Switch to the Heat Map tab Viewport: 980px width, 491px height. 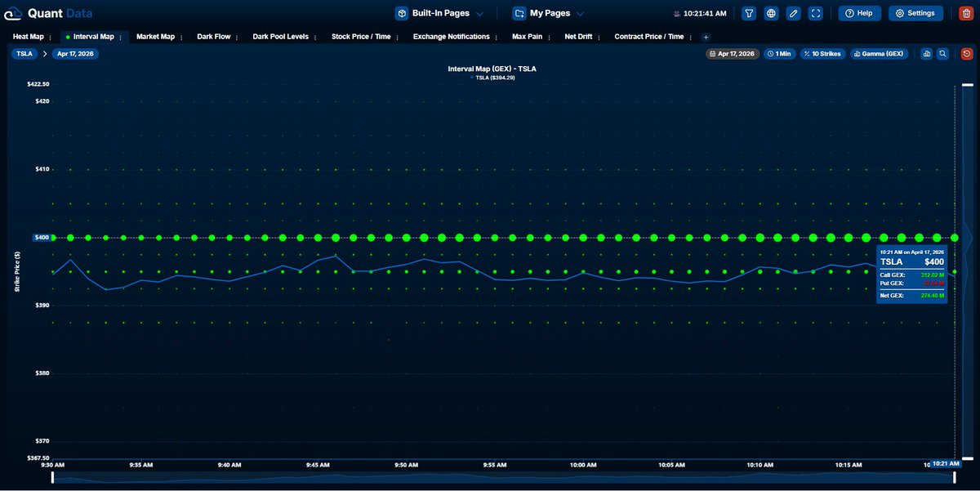28,37
